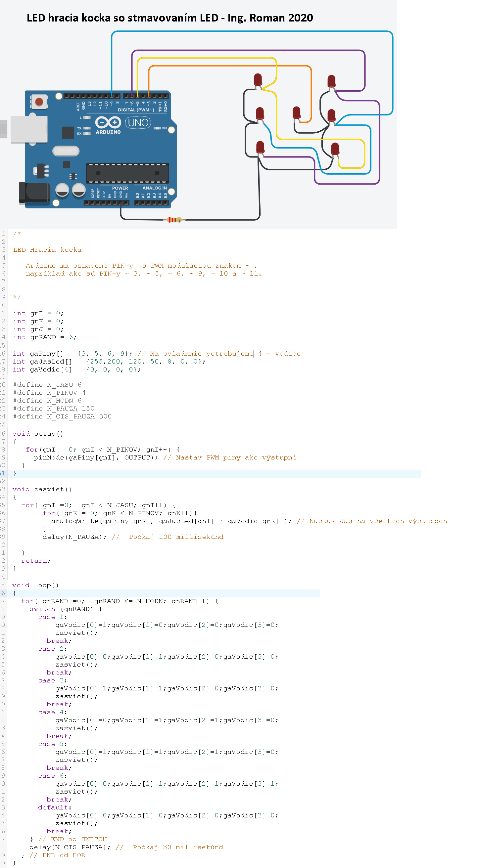Click the red reset button on Arduino

point(39,102)
